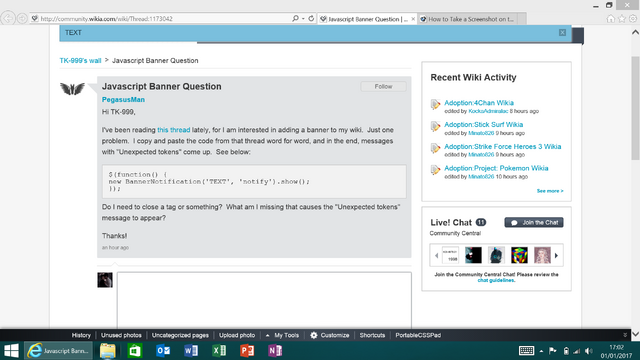The image size is (640, 360).
Task: Open PegasusMan's profile link
Action: pos(123,100)
